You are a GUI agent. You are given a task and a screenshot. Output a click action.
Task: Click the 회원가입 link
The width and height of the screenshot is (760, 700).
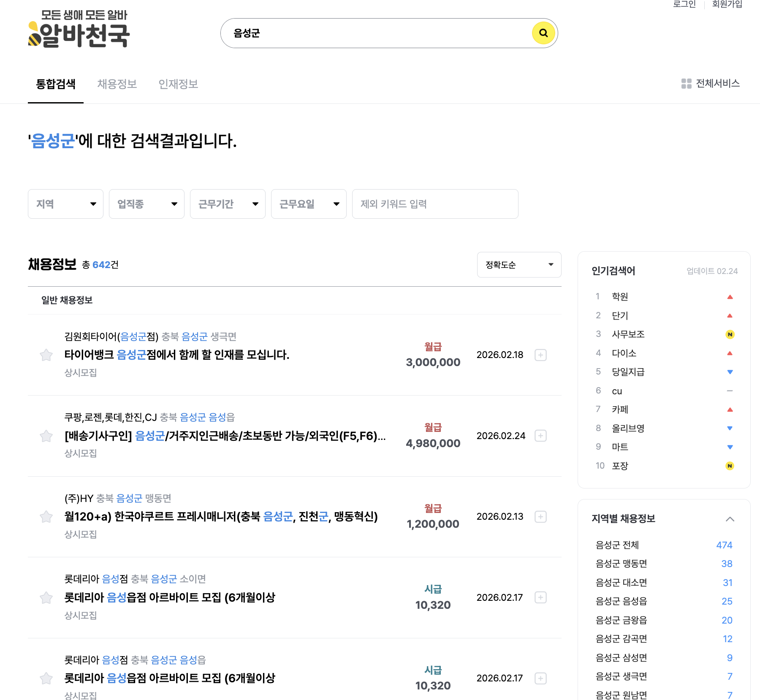(x=727, y=4)
